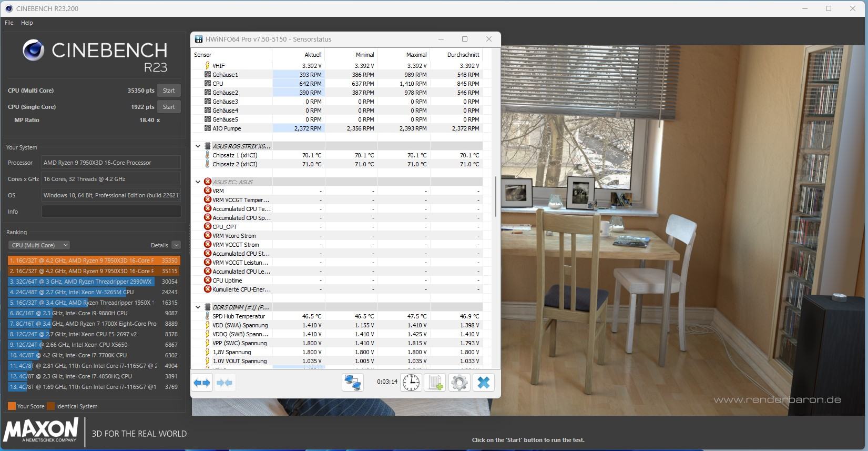Click the HWiNFO expand layout arrows icon
This screenshot has height=451, width=868.
[202, 383]
